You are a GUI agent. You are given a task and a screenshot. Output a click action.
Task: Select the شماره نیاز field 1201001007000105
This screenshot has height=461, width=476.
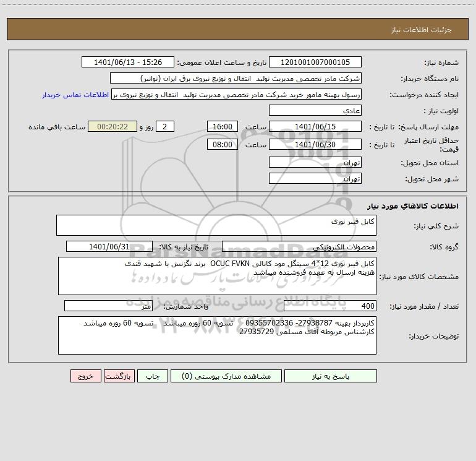pyautogui.click(x=315, y=62)
